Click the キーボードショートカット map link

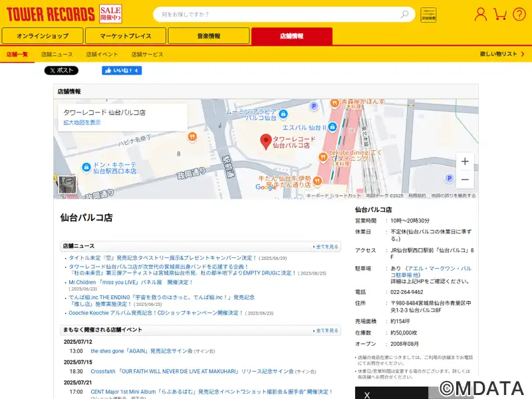334,196
